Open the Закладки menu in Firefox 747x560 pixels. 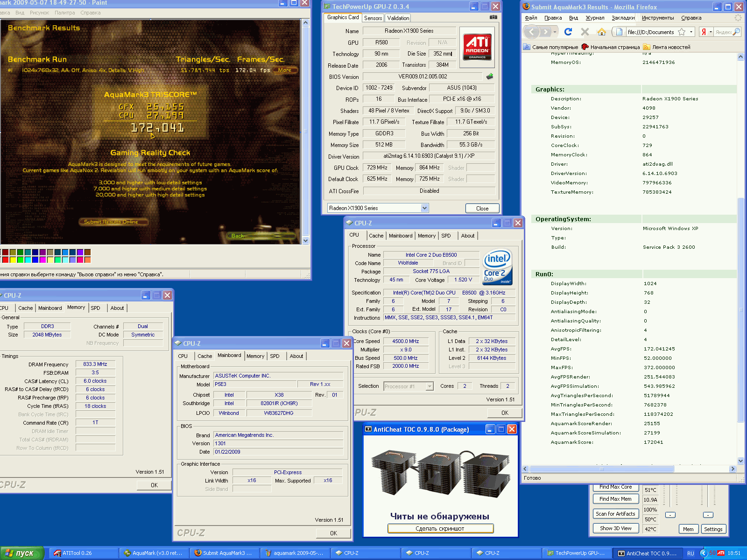pyautogui.click(x=623, y=18)
